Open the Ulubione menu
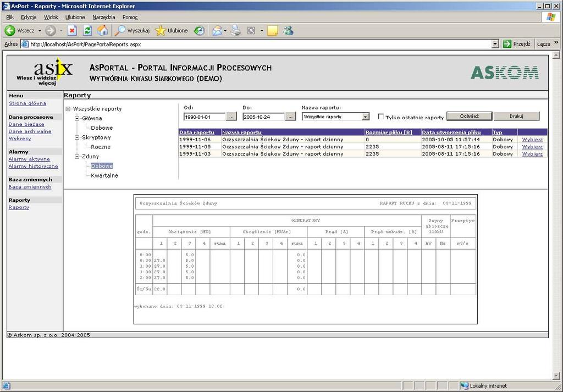 point(75,17)
